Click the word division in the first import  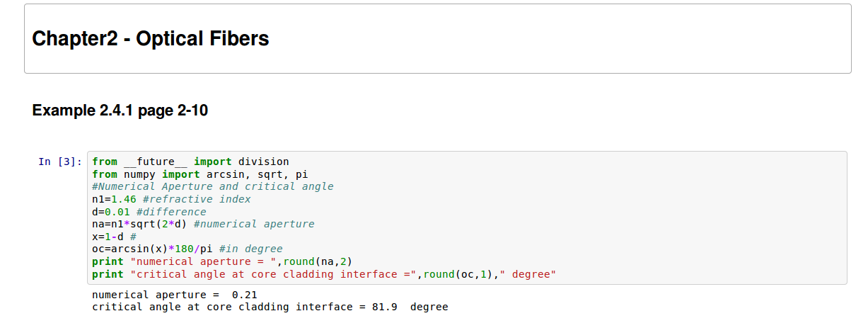(x=263, y=162)
